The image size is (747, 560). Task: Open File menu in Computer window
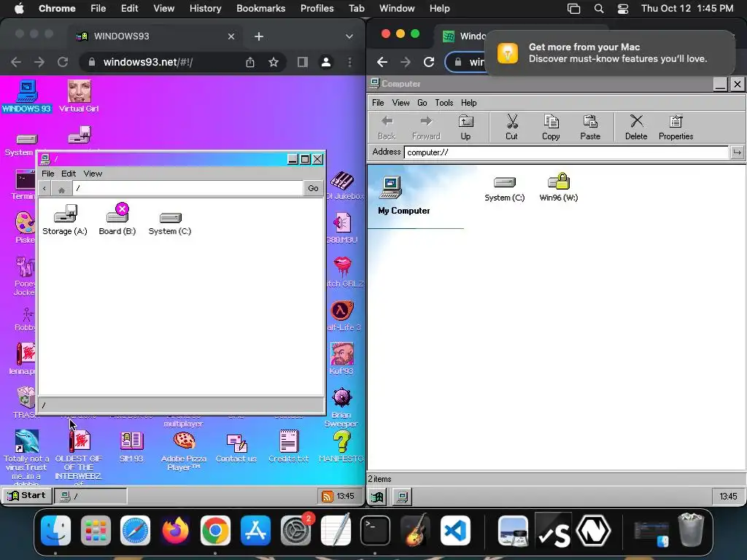click(x=378, y=103)
